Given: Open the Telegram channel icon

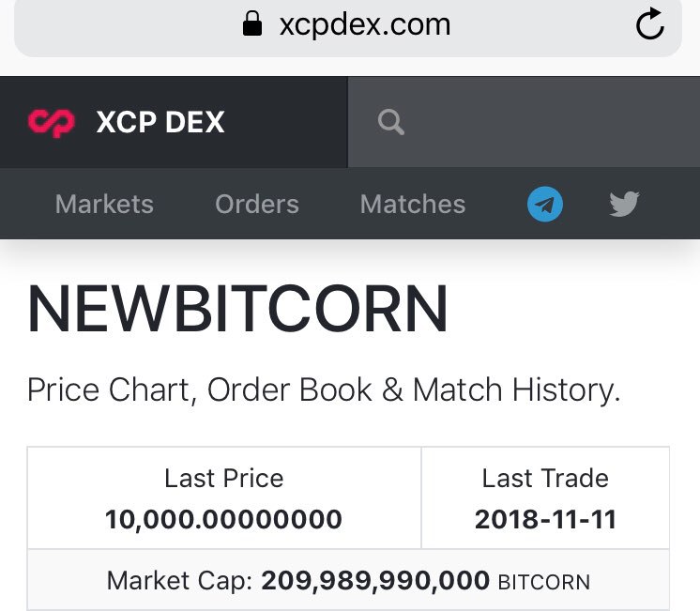Looking at the screenshot, I should 544,204.
